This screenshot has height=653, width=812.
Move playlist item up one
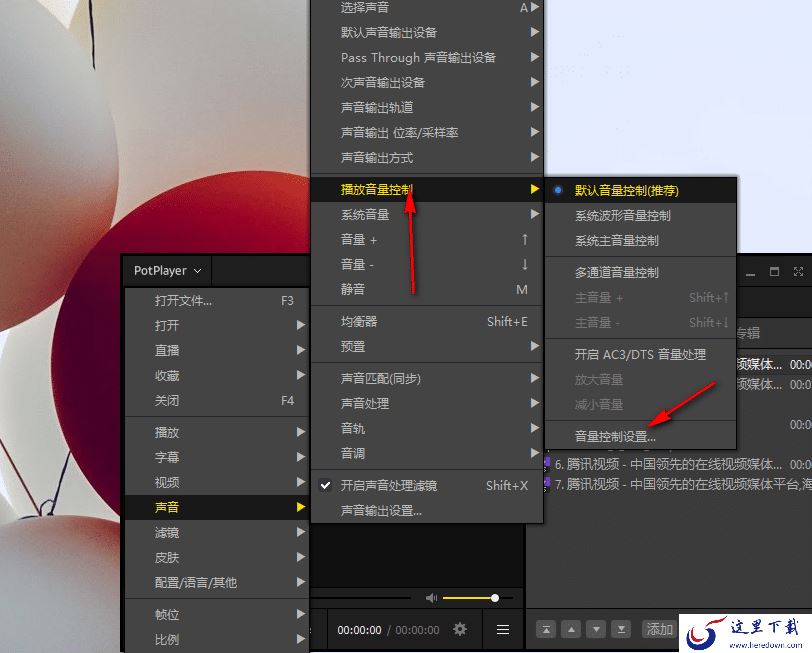click(571, 629)
